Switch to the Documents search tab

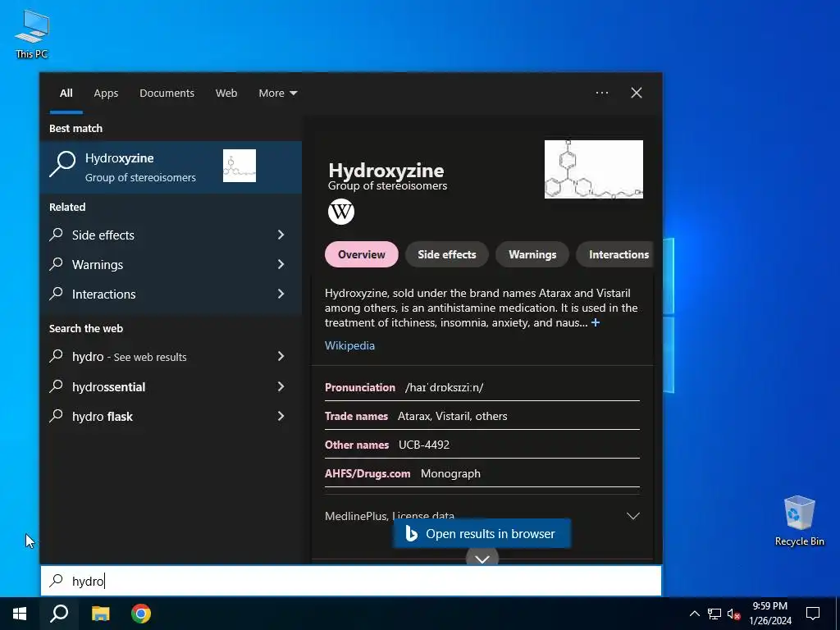(x=167, y=93)
